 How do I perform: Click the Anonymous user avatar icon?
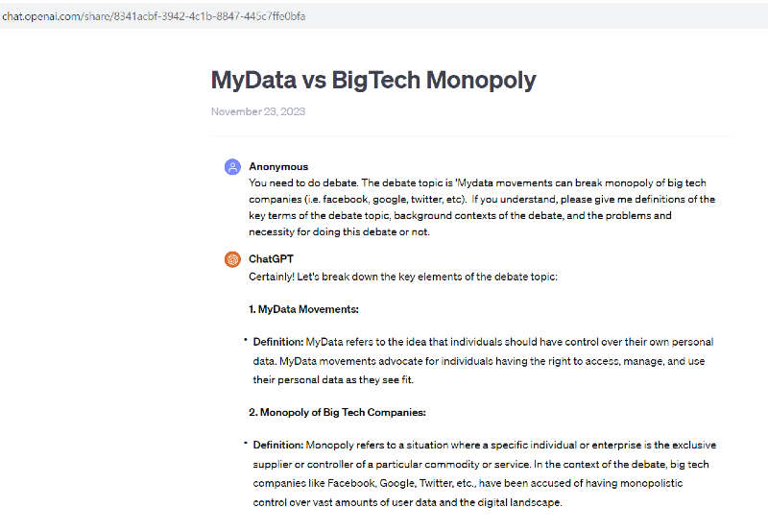pyautogui.click(x=232, y=166)
